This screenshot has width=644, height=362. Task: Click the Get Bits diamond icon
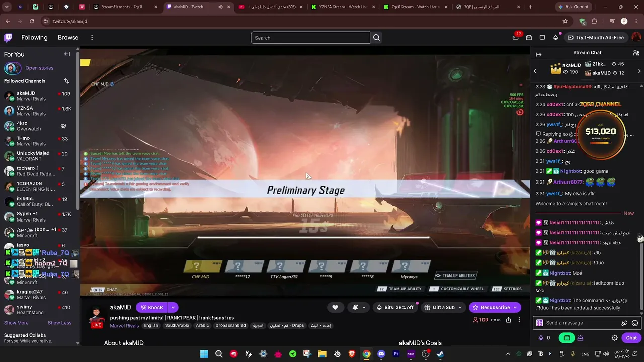(x=555, y=38)
